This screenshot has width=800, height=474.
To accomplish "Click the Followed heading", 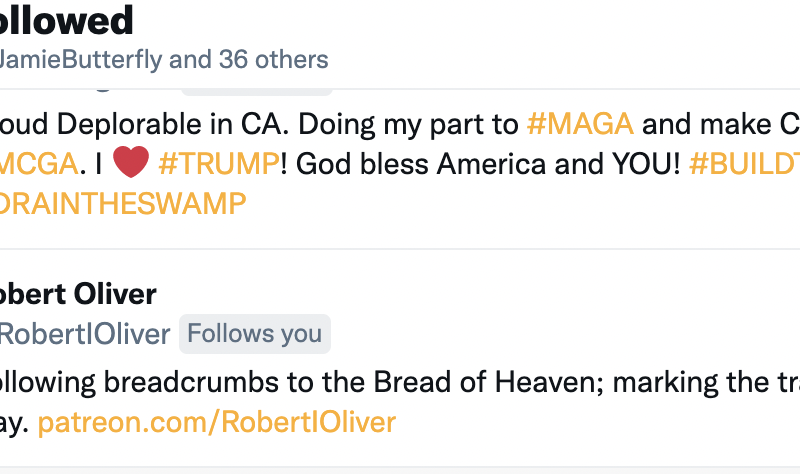I will point(66,20).
